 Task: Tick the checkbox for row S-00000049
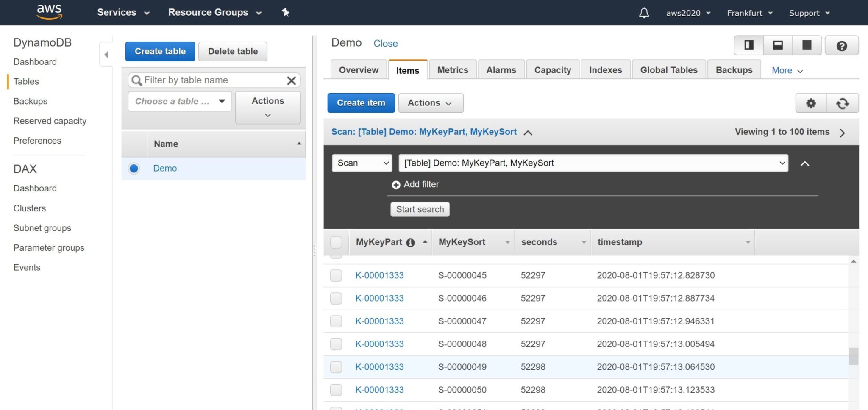pyautogui.click(x=336, y=367)
